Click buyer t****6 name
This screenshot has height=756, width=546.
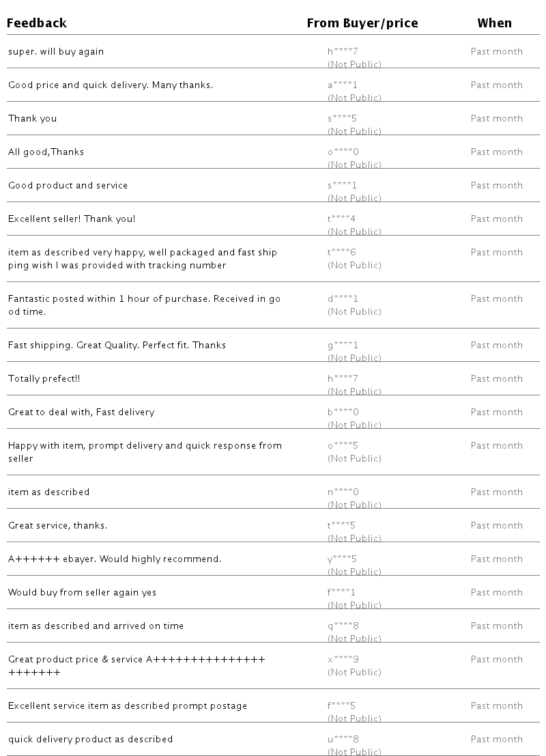click(x=341, y=253)
